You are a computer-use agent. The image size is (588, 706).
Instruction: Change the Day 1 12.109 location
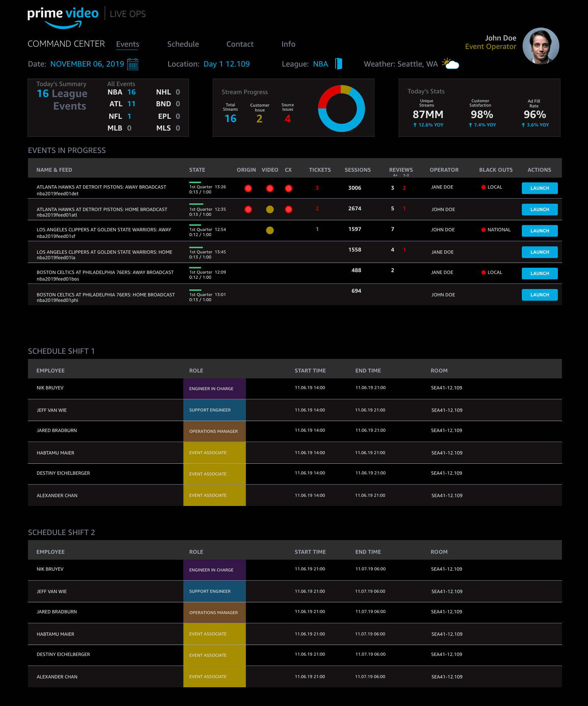tap(226, 64)
